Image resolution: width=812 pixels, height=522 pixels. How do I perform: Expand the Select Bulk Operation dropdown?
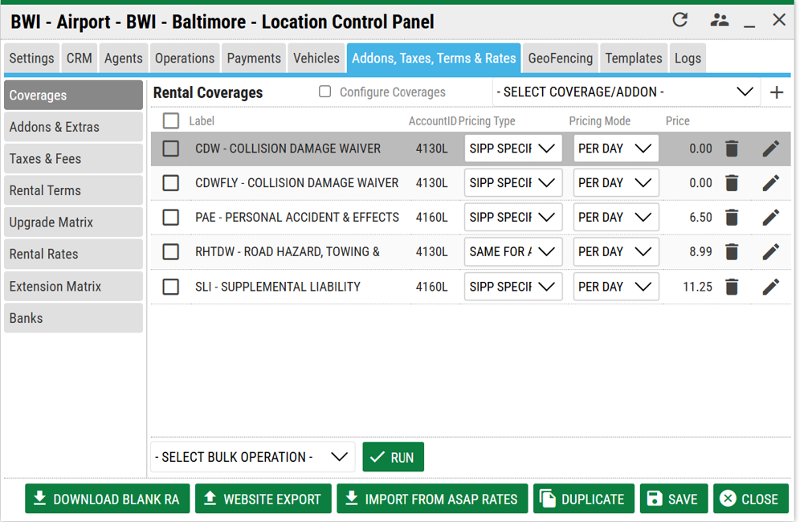tap(252, 457)
